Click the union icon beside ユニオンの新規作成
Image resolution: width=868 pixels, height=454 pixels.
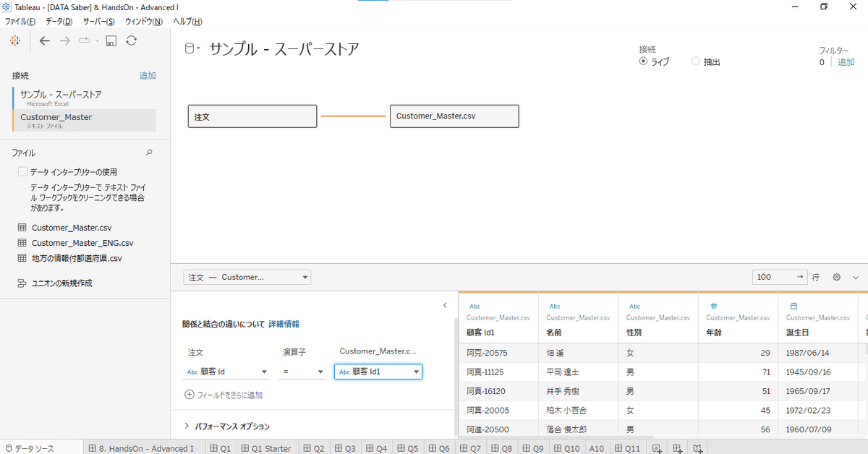(22, 283)
